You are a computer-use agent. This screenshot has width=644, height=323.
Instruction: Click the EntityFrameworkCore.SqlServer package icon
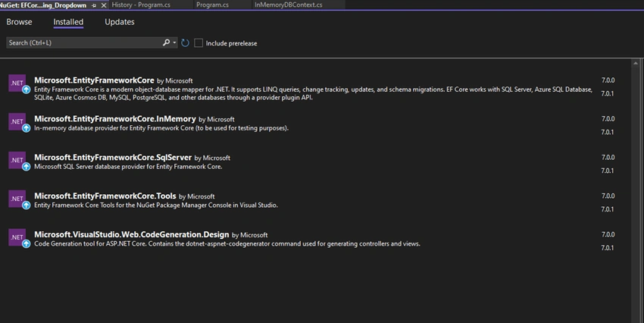pyautogui.click(x=17, y=160)
